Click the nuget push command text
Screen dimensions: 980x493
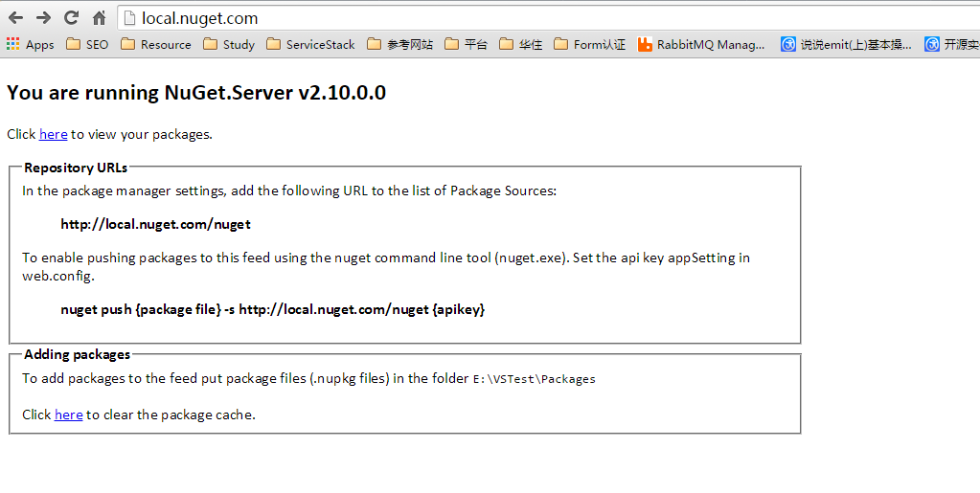click(272, 309)
